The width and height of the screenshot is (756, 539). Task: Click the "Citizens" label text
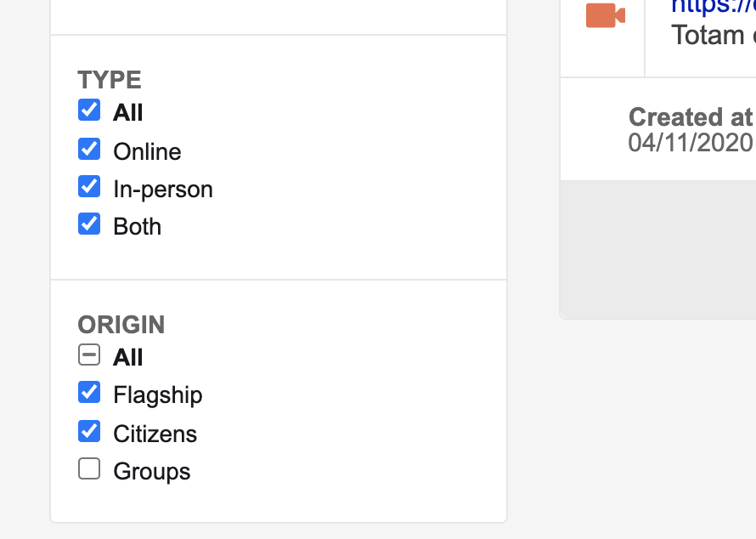[x=155, y=434]
